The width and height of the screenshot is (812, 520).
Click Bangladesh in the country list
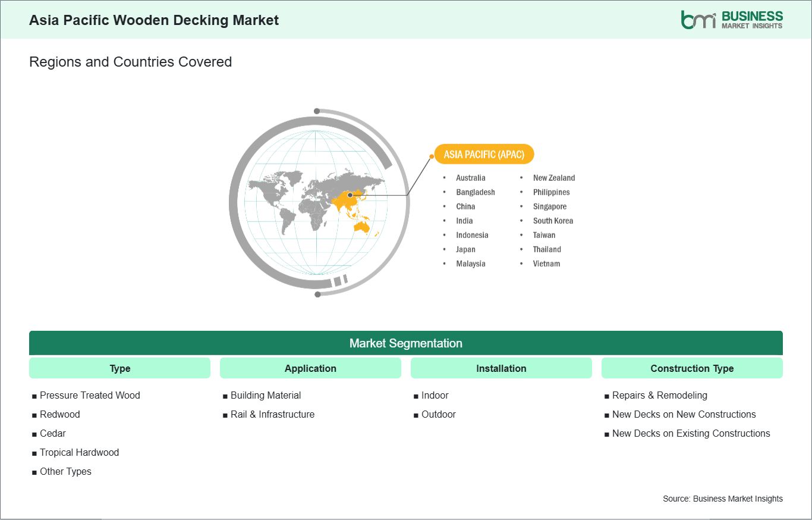tap(476, 192)
